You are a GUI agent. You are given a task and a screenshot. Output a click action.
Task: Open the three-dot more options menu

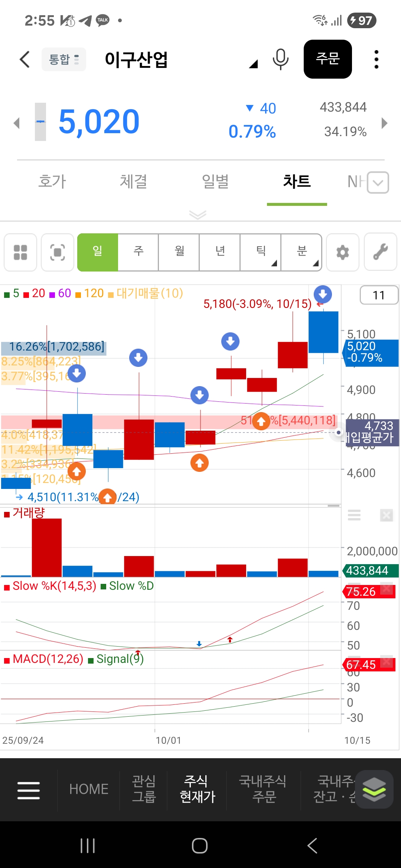376,59
